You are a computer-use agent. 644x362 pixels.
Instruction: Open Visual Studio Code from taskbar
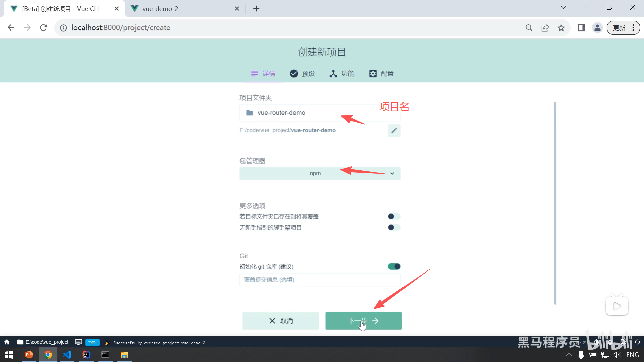(x=67, y=355)
